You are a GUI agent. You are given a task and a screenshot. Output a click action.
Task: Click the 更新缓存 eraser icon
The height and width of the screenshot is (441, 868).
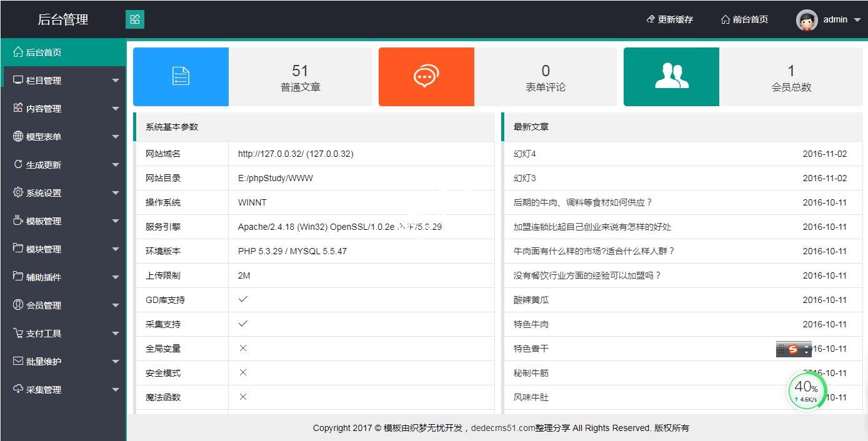tap(650, 19)
